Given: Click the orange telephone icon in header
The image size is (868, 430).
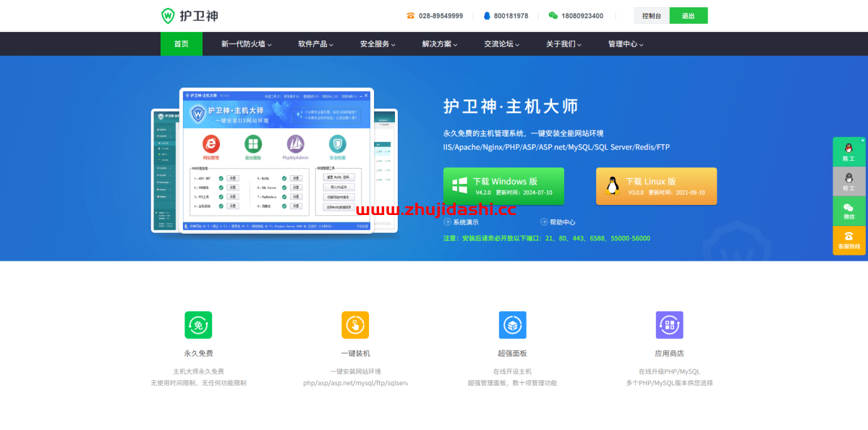Looking at the screenshot, I should point(411,15).
